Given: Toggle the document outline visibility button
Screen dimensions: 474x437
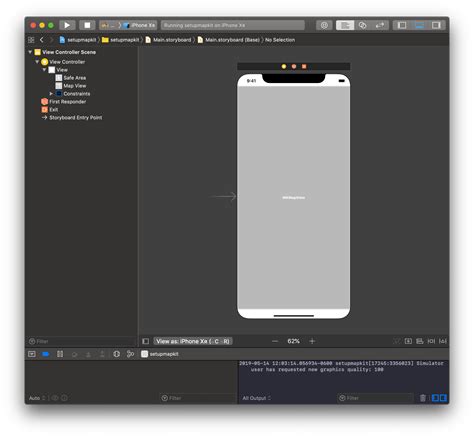Looking at the screenshot, I should point(146,341).
